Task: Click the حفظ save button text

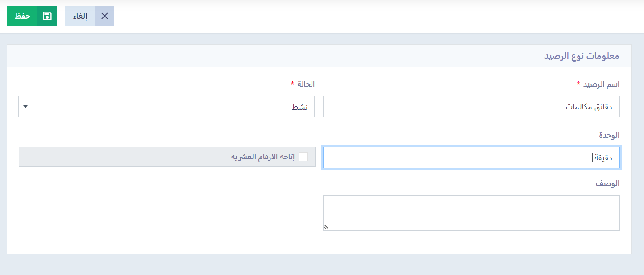Action: coord(22,16)
